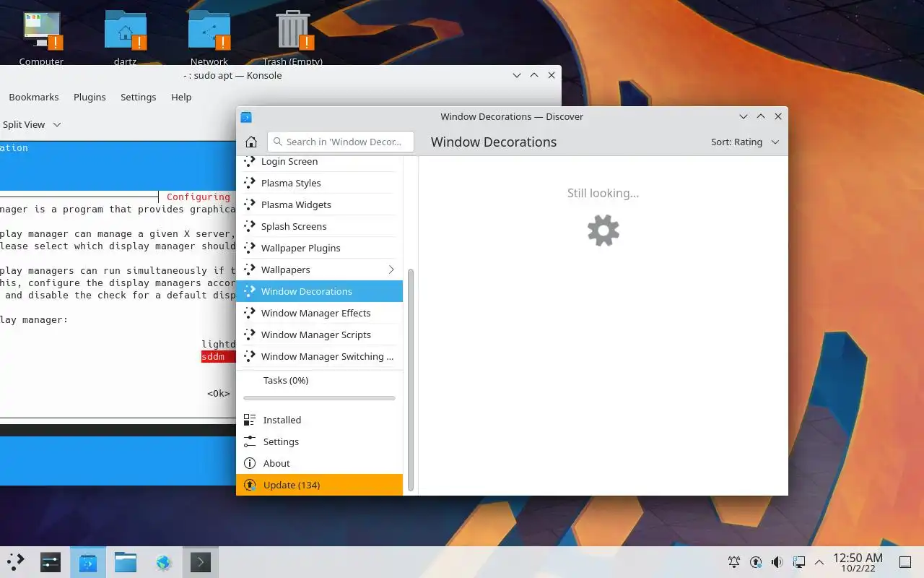Select the lightdm option in Konsole

click(x=219, y=345)
